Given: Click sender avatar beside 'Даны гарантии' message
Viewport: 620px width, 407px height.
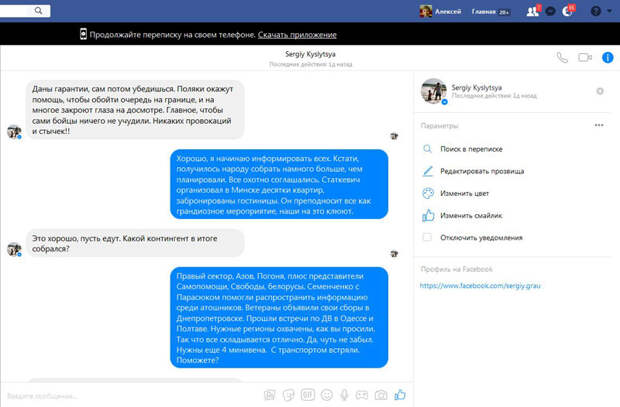Looking at the screenshot, I should (x=14, y=132).
